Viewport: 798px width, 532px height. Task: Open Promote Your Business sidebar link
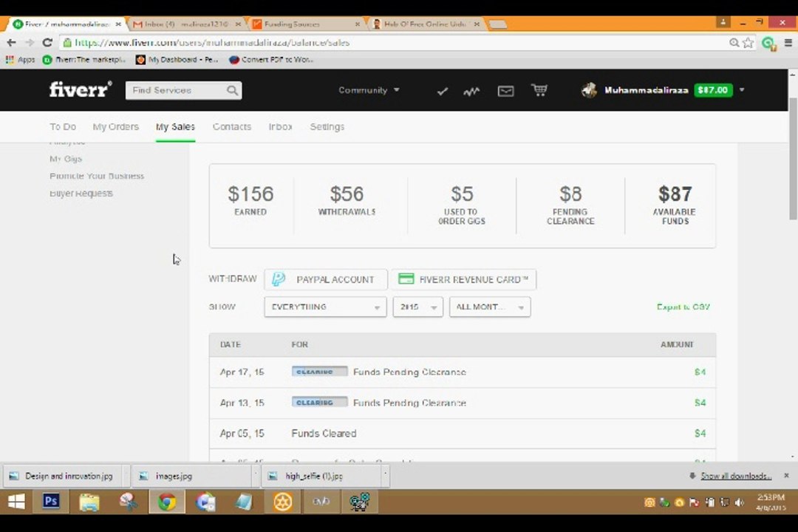tap(97, 176)
